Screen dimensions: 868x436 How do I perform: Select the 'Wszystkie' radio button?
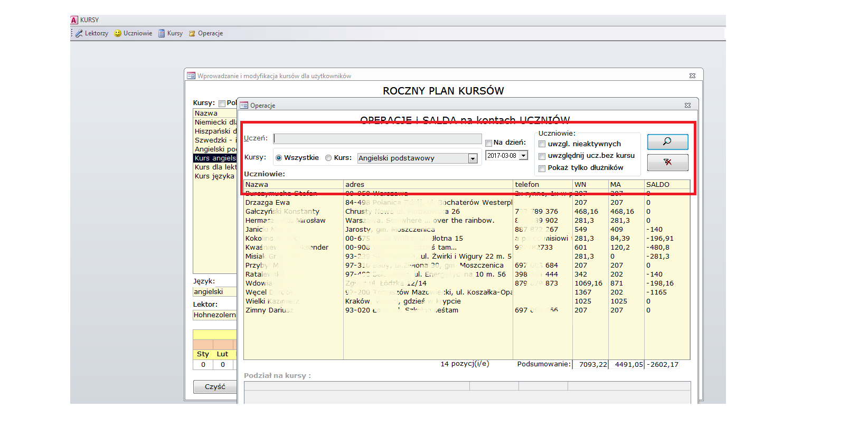click(x=279, y=158)
